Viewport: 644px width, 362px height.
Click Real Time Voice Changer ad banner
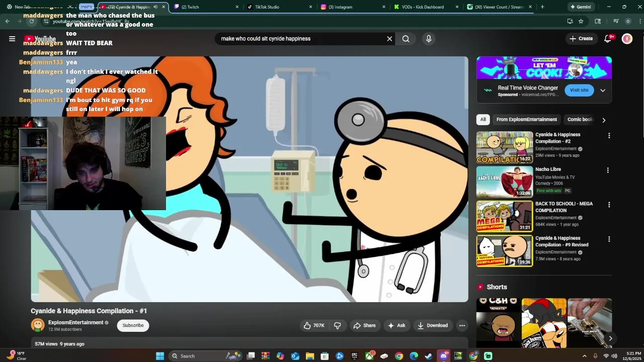[544, 67]
